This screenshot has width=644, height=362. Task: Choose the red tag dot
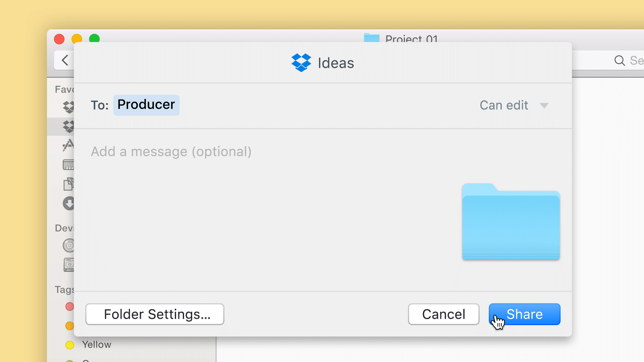[70, 306]
